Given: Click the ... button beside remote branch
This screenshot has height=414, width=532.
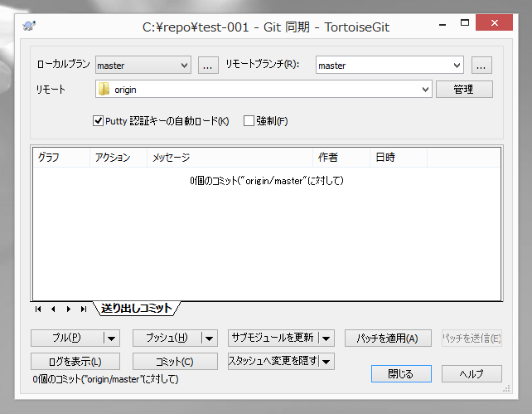Looking at the screenshot, I should (481, 66).
